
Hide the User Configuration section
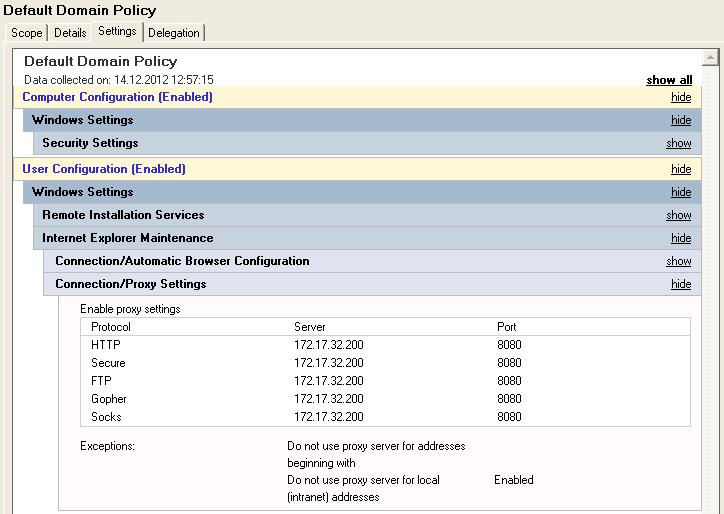[681, 169]
